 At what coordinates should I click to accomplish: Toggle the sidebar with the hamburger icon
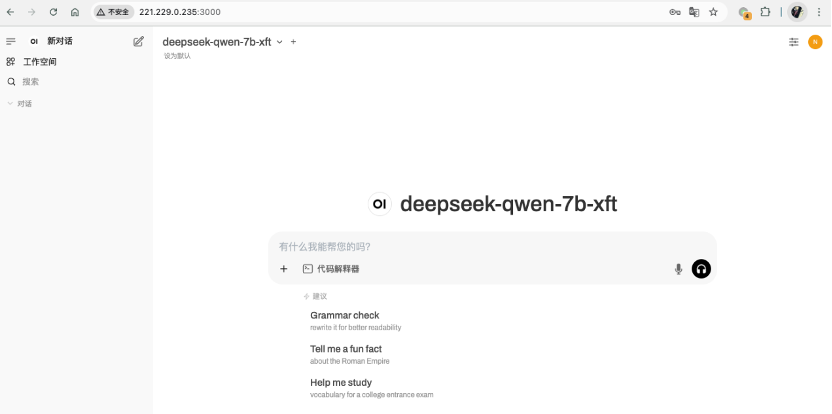click(x=11, y=41)
